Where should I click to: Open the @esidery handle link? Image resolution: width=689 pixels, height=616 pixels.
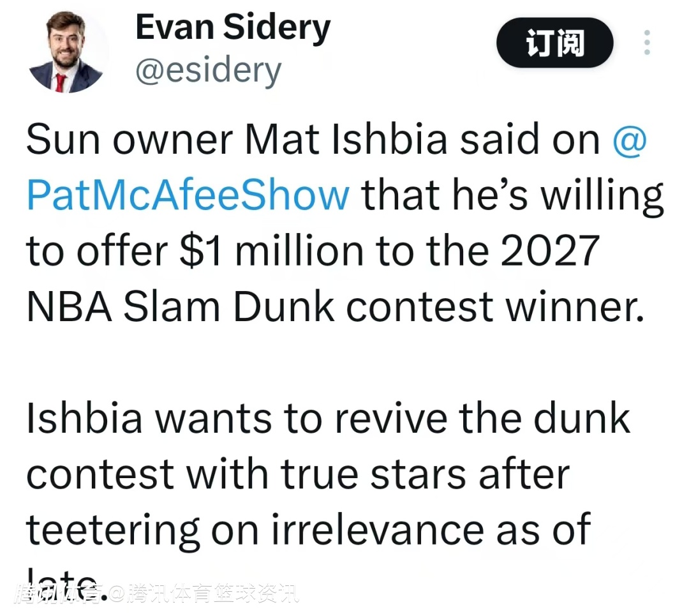pos(208,70)
